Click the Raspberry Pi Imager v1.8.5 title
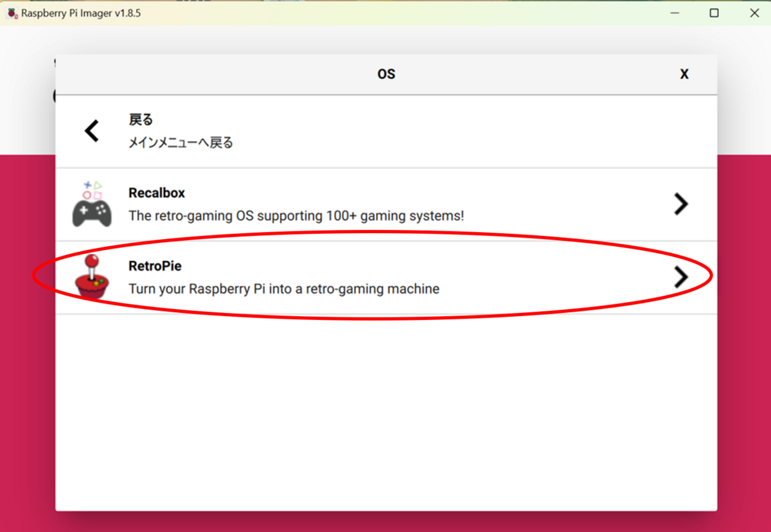 point(81,13)
